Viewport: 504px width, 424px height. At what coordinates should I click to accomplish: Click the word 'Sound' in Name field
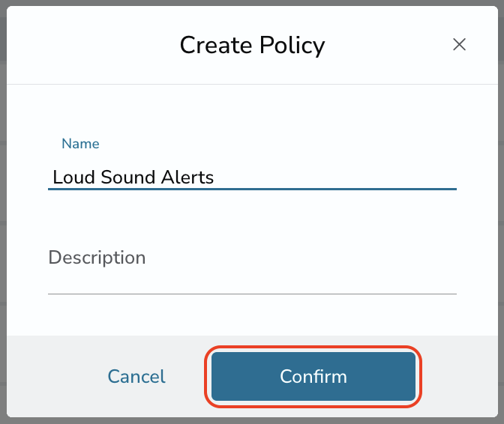pyautogui.click(x=128, y=178)
